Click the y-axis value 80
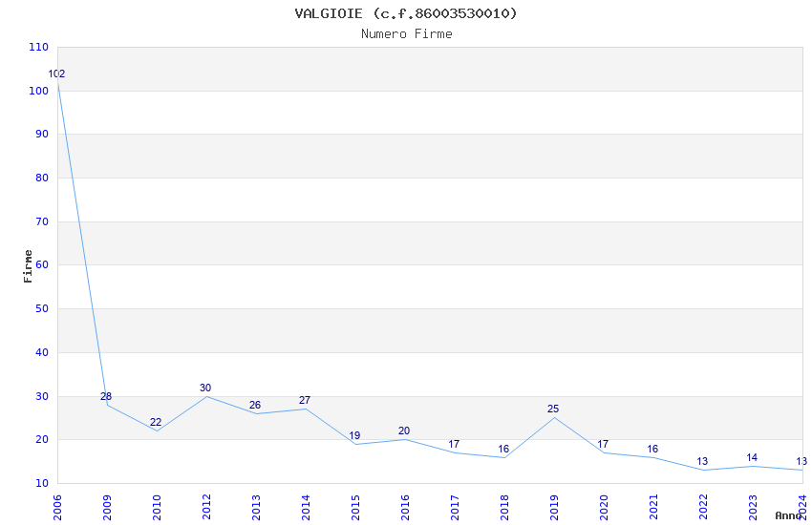Viewport: 812px width, 525px height. [x=41, y=178]
